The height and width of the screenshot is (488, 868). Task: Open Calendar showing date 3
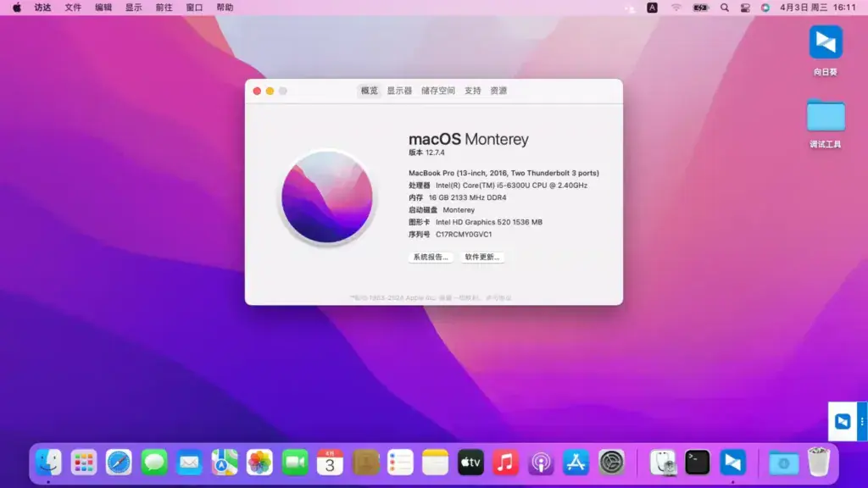[x=330, y=462]
